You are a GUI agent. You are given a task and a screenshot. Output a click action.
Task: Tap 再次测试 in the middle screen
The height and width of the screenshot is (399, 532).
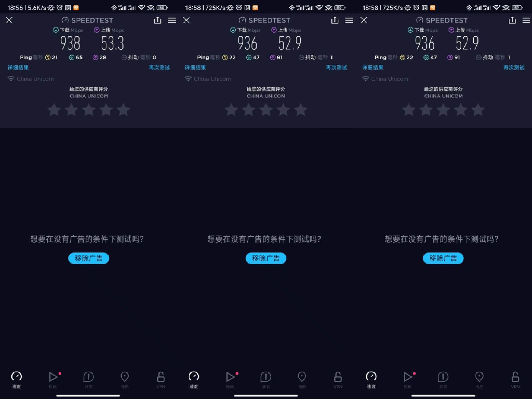pos(336,67)
